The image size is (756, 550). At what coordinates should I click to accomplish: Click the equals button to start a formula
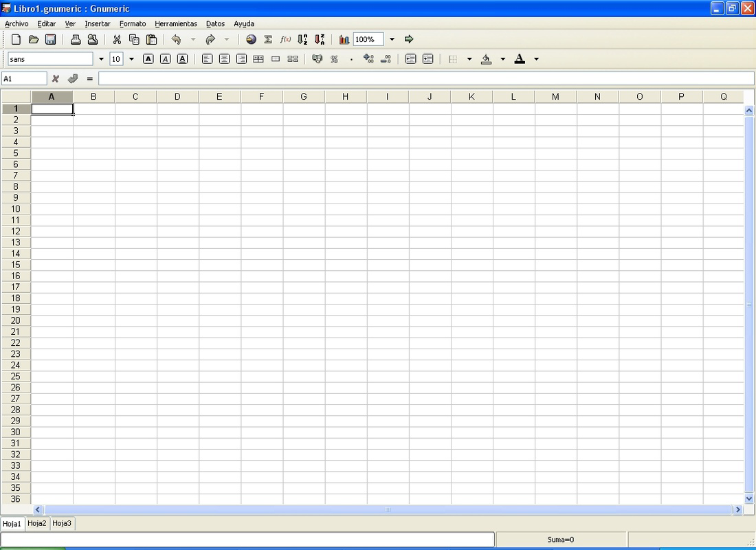(90, 78)
